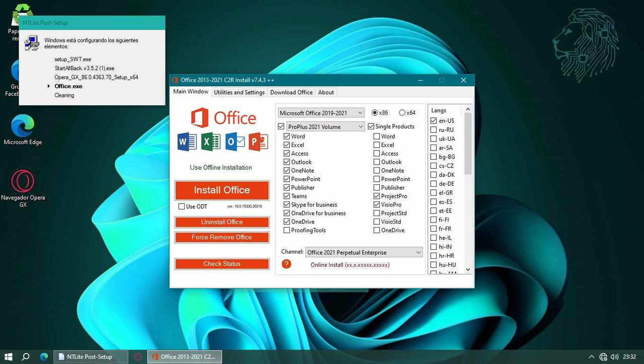Uncheck Skype for business
The height and width of the screenshot is (364, 644).
click(287, 204)
